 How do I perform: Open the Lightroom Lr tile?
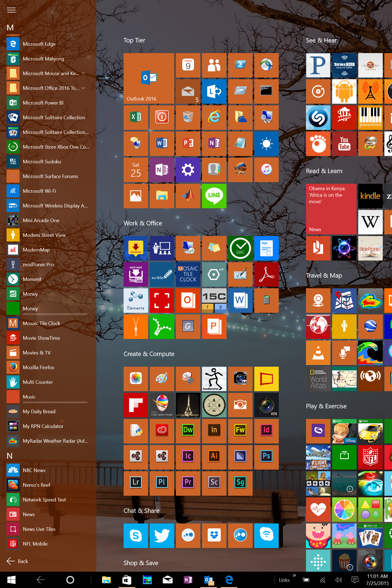tap(136, 483)
